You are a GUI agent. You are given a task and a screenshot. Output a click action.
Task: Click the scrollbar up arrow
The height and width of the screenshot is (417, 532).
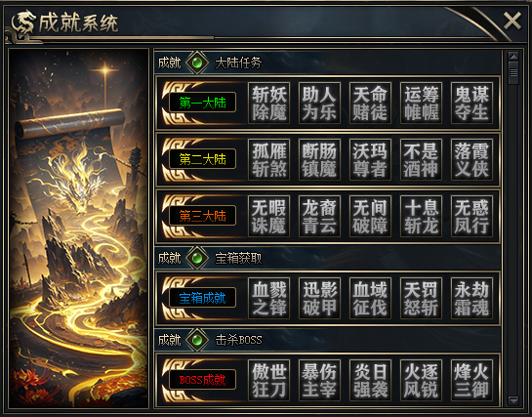[x=513, y=56]
